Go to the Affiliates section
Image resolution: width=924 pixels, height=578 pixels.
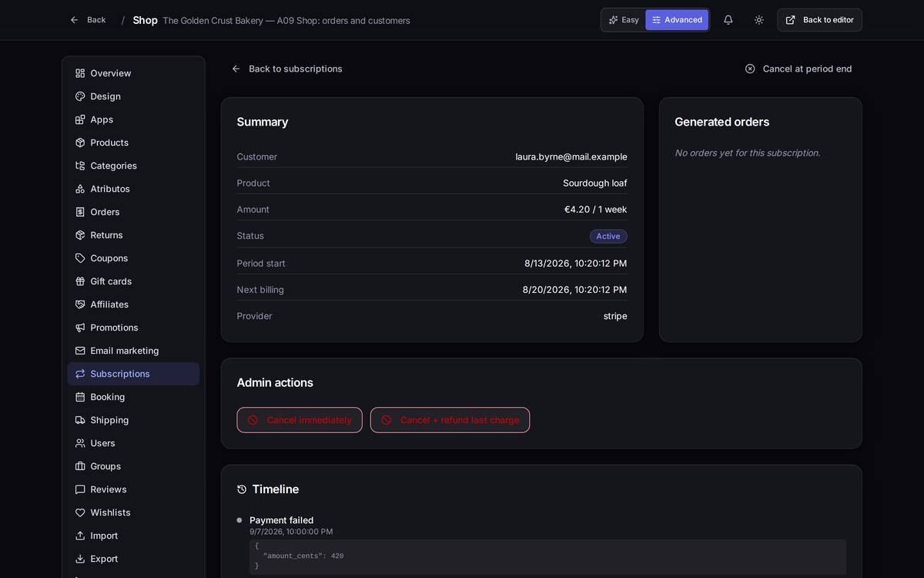pos(133,304)
